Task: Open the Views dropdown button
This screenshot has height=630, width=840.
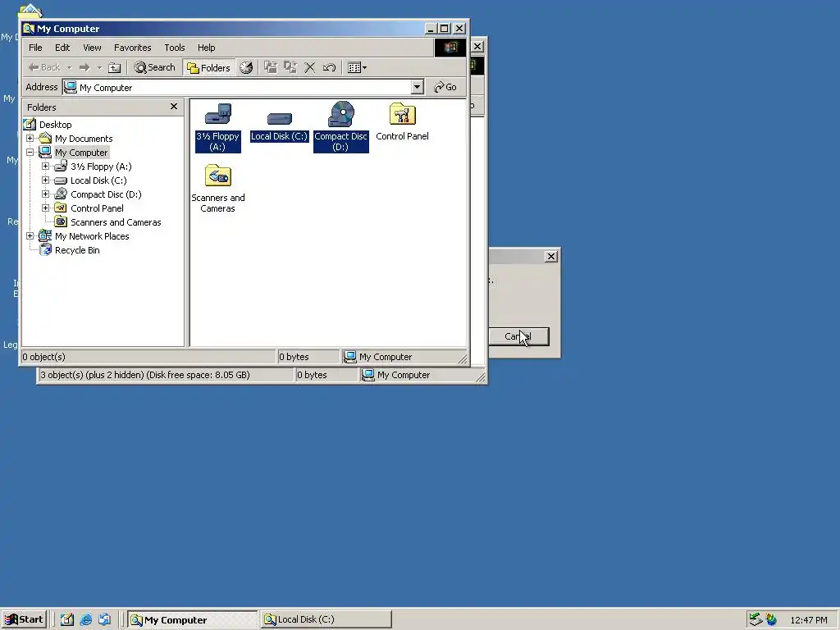Action: click(x=357, y=67)
